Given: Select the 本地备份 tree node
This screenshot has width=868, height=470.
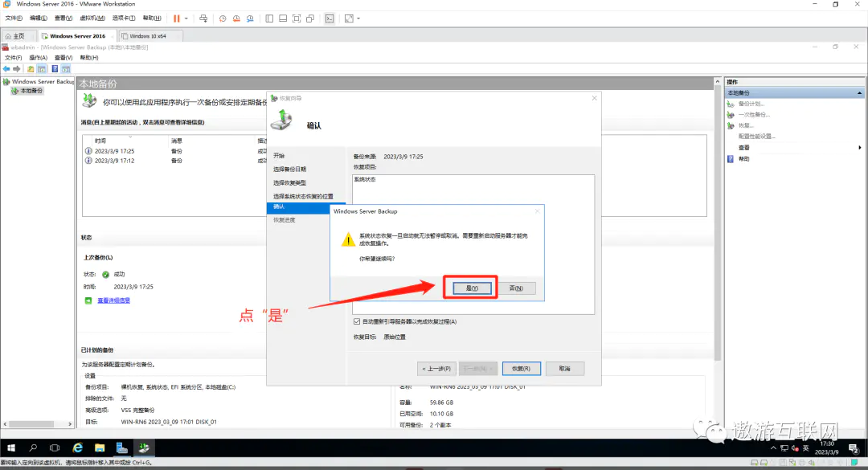Looking at the screenshot, I should 31,91.
